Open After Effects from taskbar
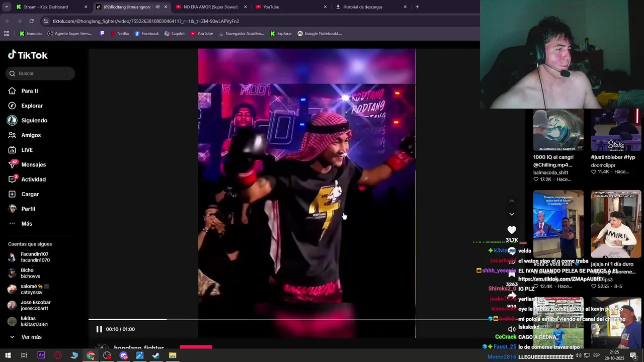The height and width of the screenshot is (362, 644). click(x=41, y=355)
